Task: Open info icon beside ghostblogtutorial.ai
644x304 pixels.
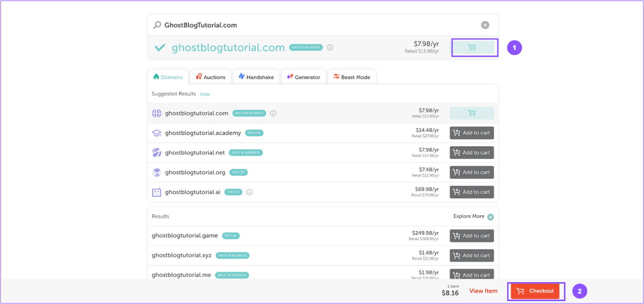Action: click(x=250, y=192)
